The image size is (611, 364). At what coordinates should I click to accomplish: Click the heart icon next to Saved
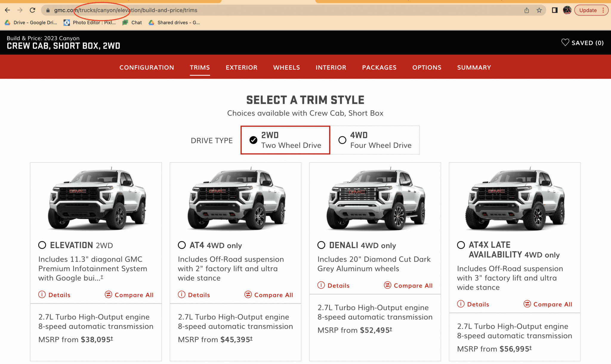(565, 42)
